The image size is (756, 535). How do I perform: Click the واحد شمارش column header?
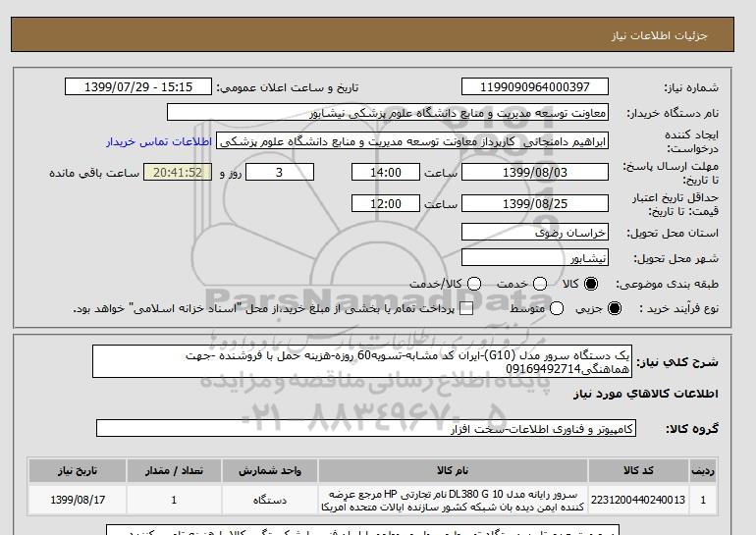270,471
